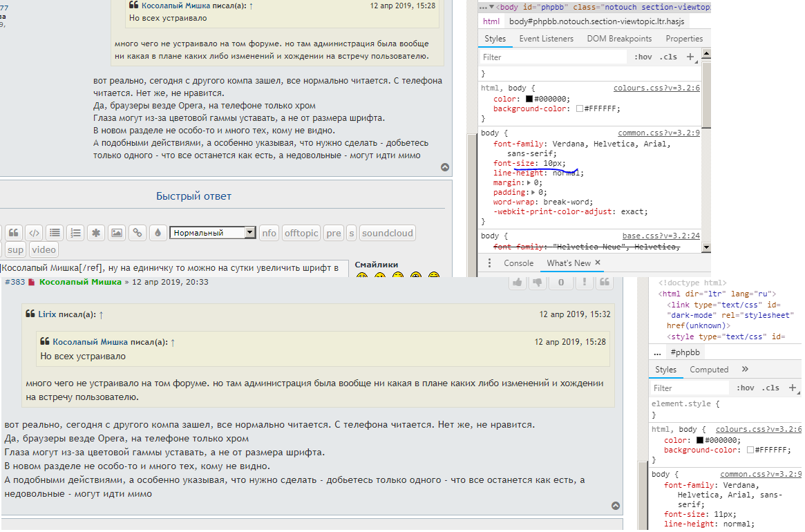This screenshot has width=805, height=532.
Task: Open drawer three-dot menu beside Console
Action: (489, 263)
